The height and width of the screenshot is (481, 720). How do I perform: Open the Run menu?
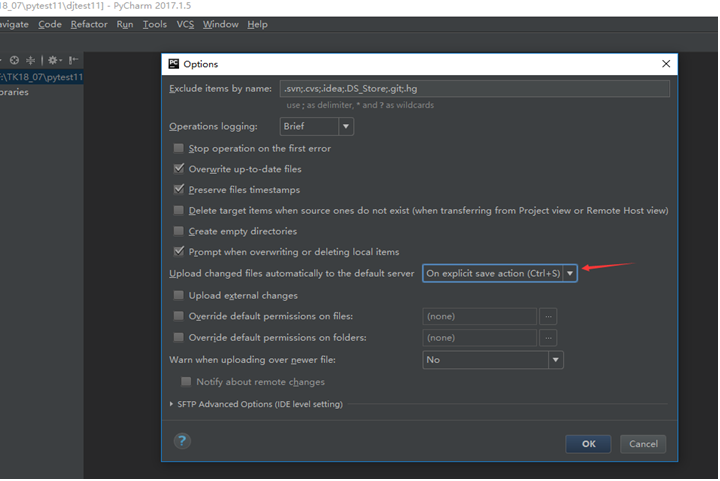coord(125,24)
